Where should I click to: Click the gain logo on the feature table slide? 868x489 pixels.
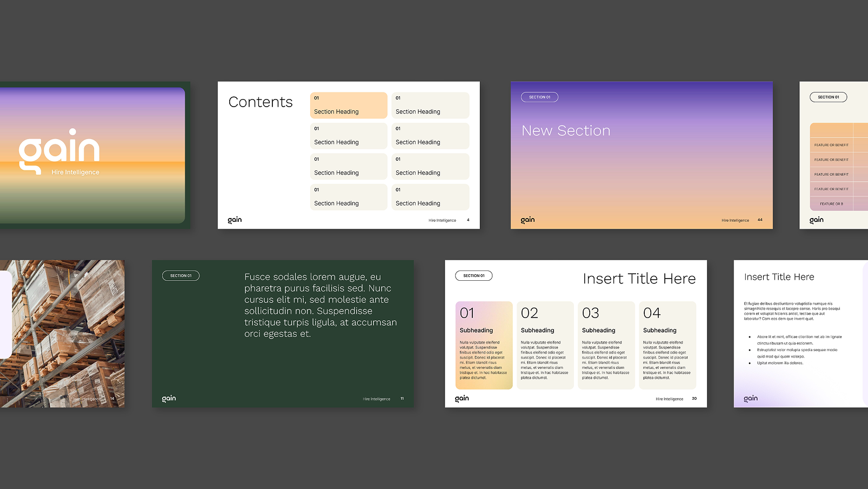(x=817, y=220)
